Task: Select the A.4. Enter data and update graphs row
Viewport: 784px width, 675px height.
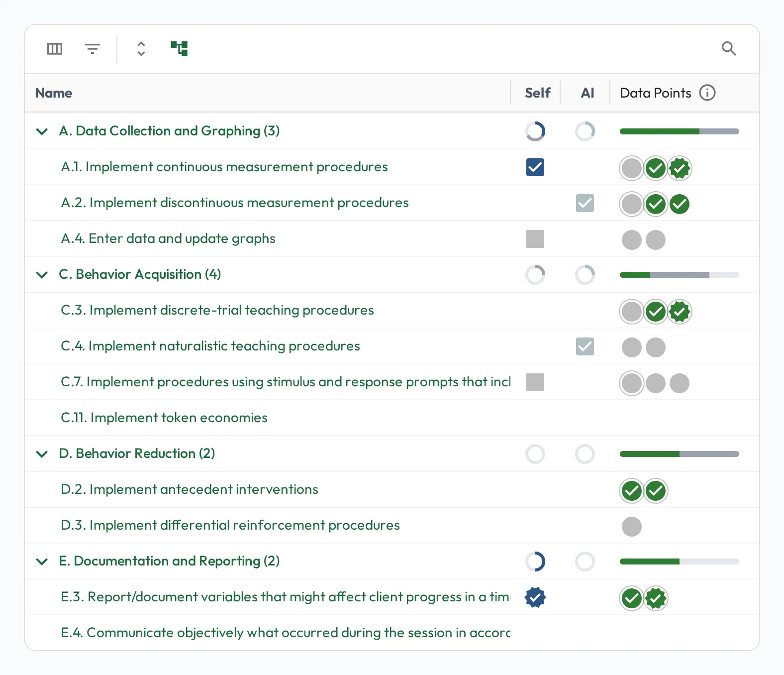Action: 392,239
